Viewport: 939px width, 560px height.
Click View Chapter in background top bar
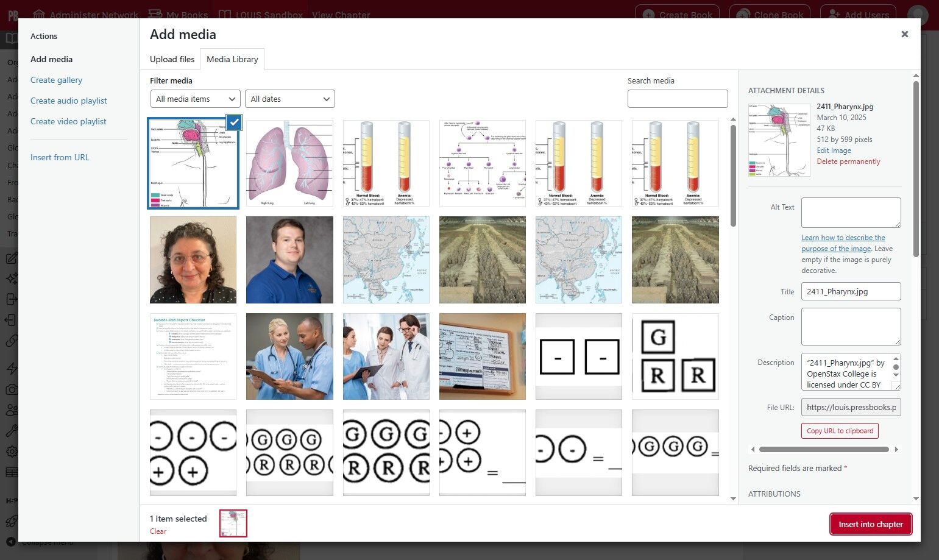tap(341, 15)
